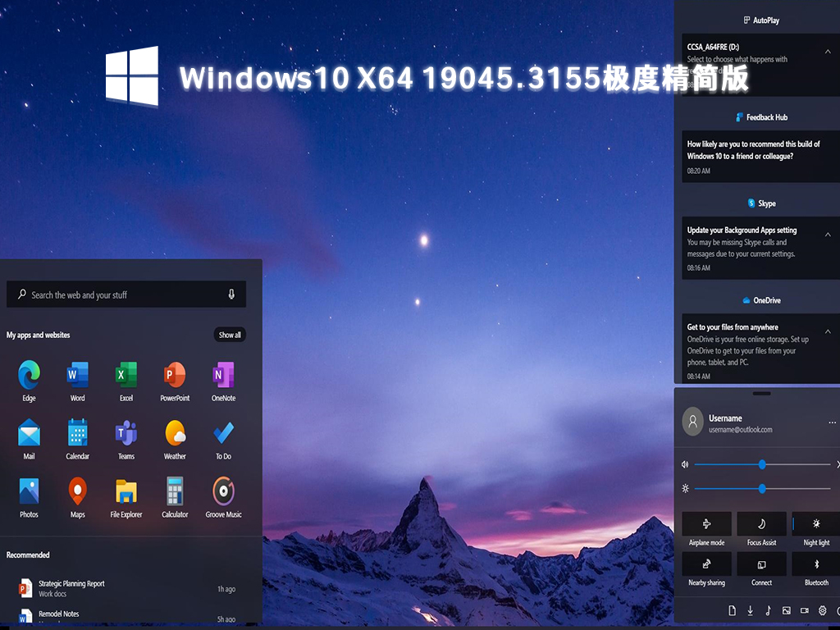Image resolution: width=840 pixels, height=630 pixels.
Task: Mute using the speaker volume icon
Action: click(685, 464)
